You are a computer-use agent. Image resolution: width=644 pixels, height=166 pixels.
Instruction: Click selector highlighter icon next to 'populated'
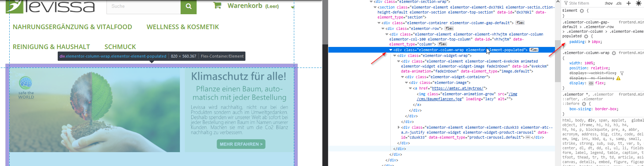point(586,36)
